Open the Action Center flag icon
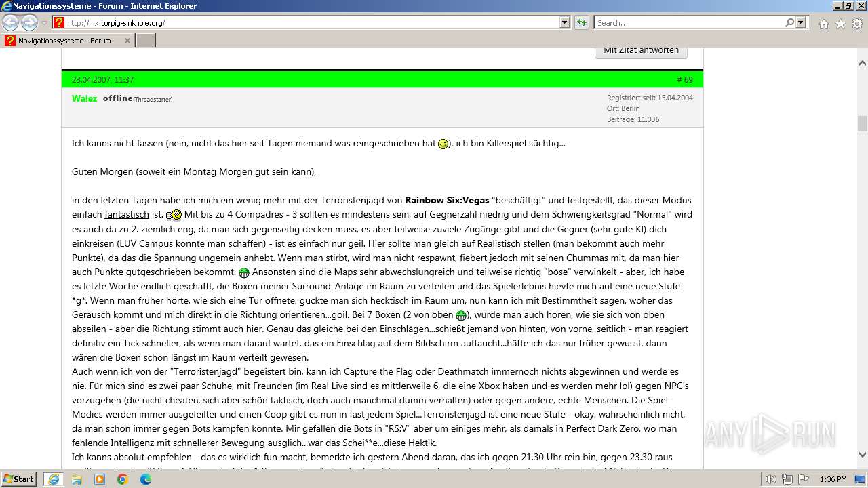 (x=804, y=479)
